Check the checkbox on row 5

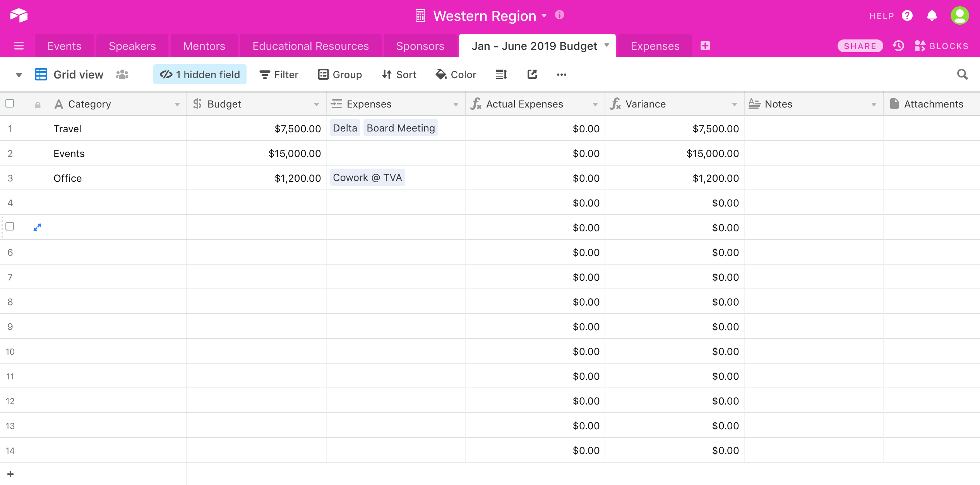point(10,227)
